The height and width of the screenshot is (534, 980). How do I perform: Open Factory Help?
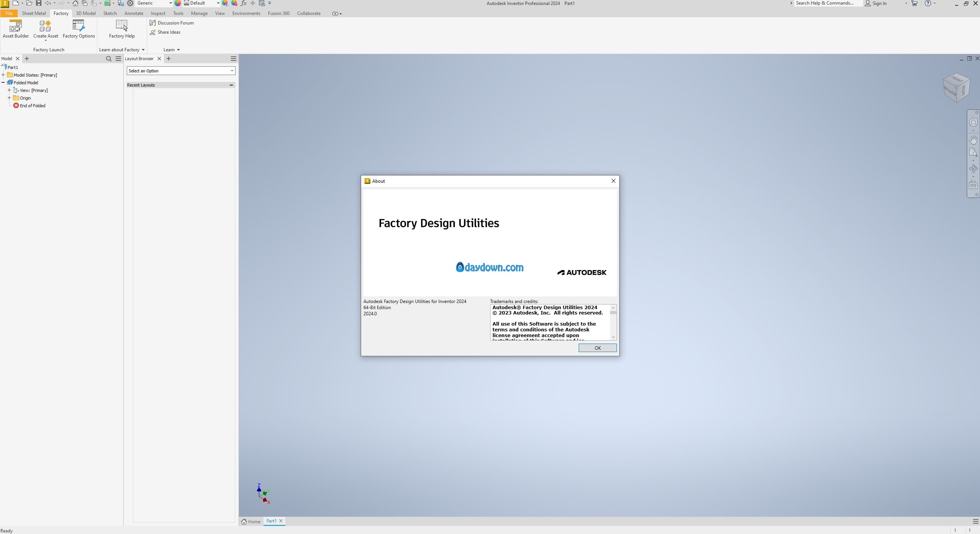pos(122,29)
